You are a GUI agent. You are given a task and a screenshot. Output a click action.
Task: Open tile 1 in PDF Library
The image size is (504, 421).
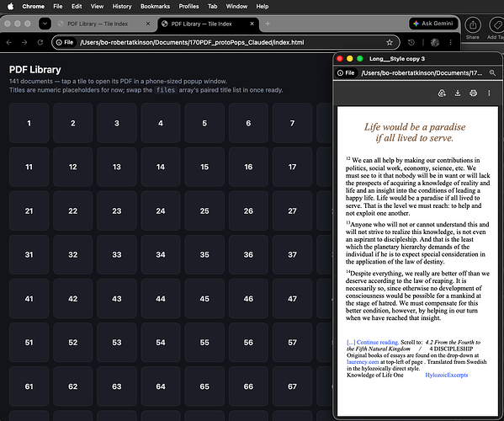click(x=29, y=123)
